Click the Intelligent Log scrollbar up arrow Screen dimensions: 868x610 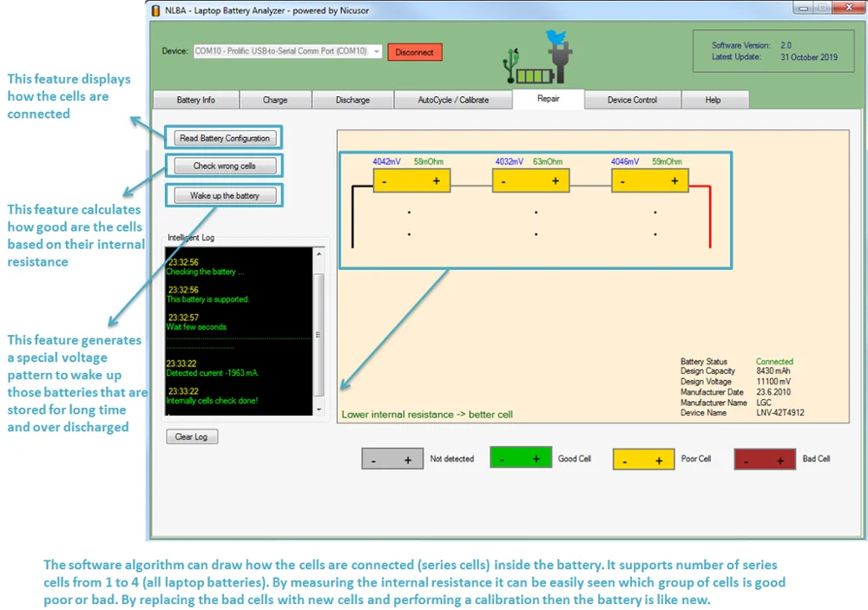click(319, 253)
